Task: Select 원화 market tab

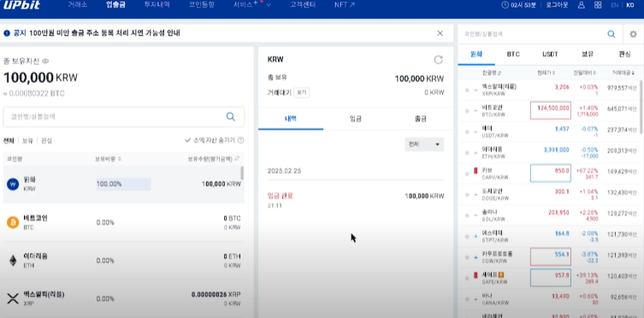Action: pyautogui.click(x=476, y=54)
